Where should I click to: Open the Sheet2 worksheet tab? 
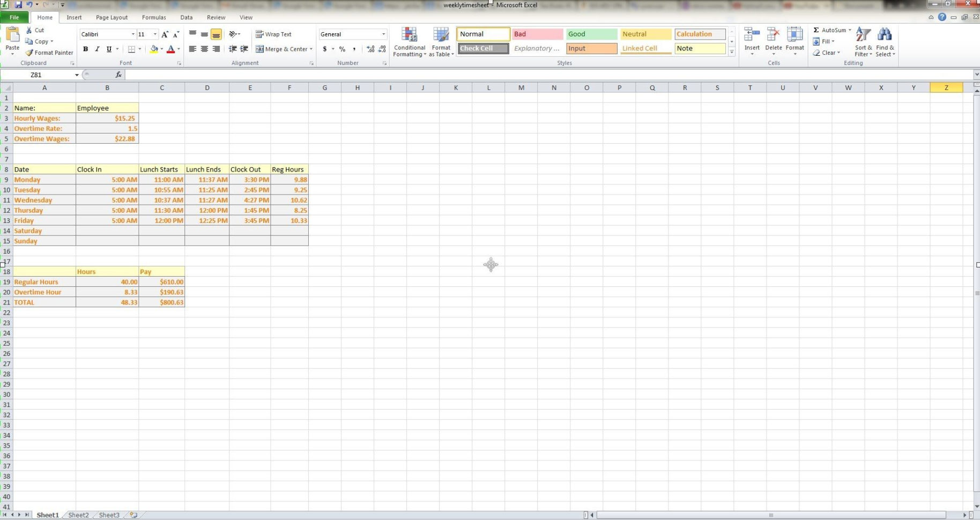[x=78, y=515]
